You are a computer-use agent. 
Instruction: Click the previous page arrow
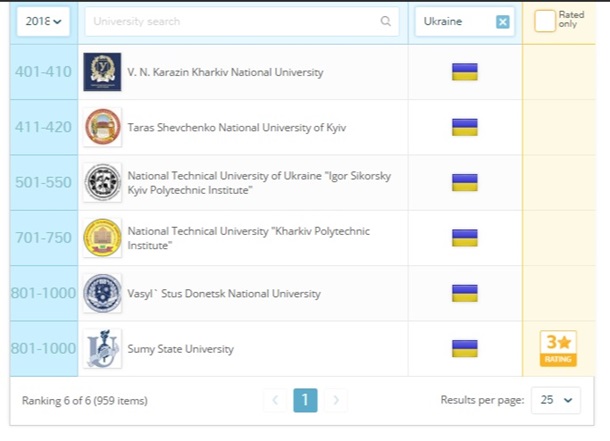275,400
